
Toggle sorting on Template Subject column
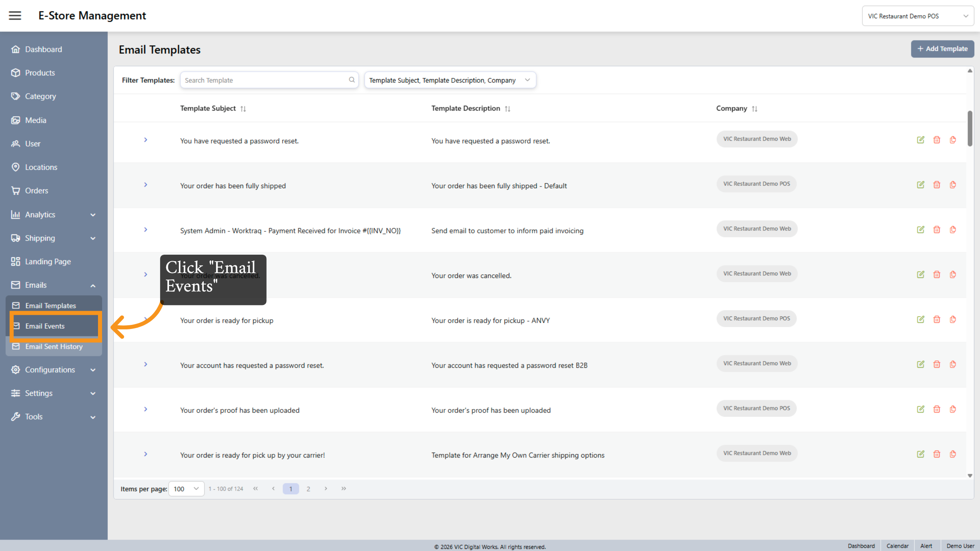[x=243, y=109]
